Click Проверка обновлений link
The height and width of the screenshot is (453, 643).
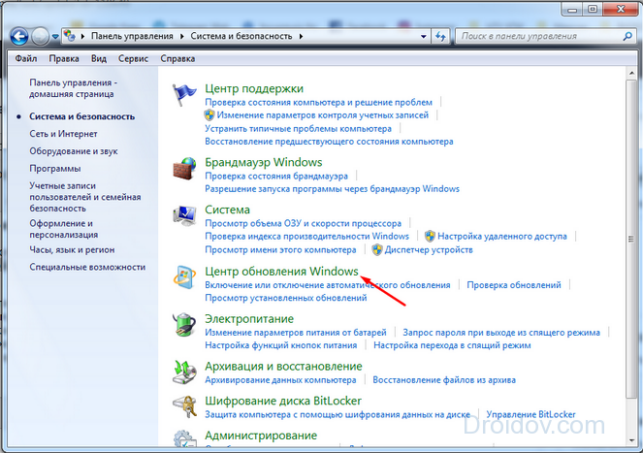pos(514,285)
